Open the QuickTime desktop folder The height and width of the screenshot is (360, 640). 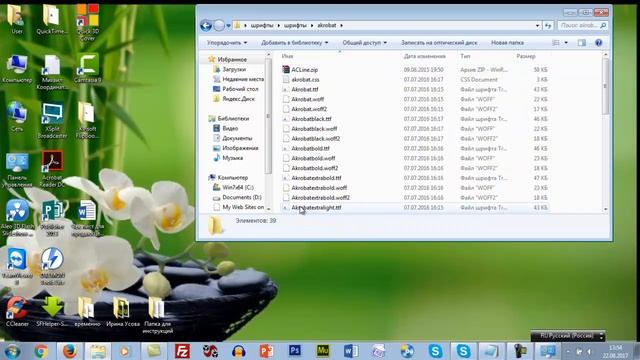tap(52, 19)
